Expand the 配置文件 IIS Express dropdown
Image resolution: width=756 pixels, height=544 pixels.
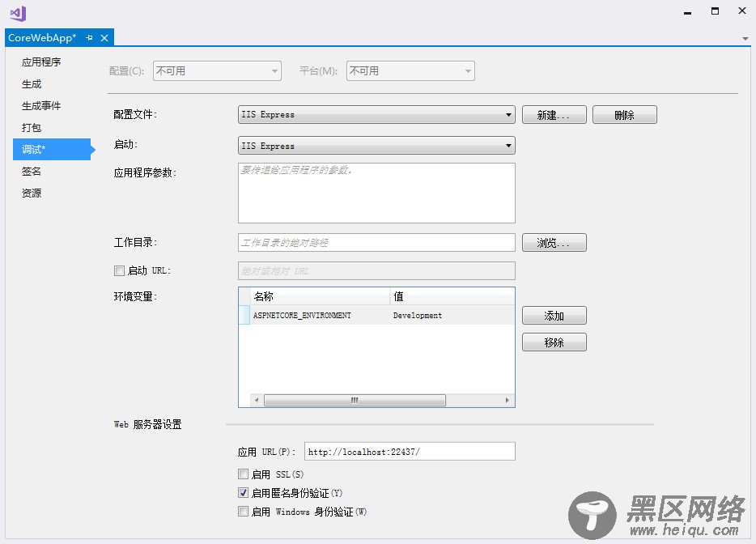click(376, 115)
